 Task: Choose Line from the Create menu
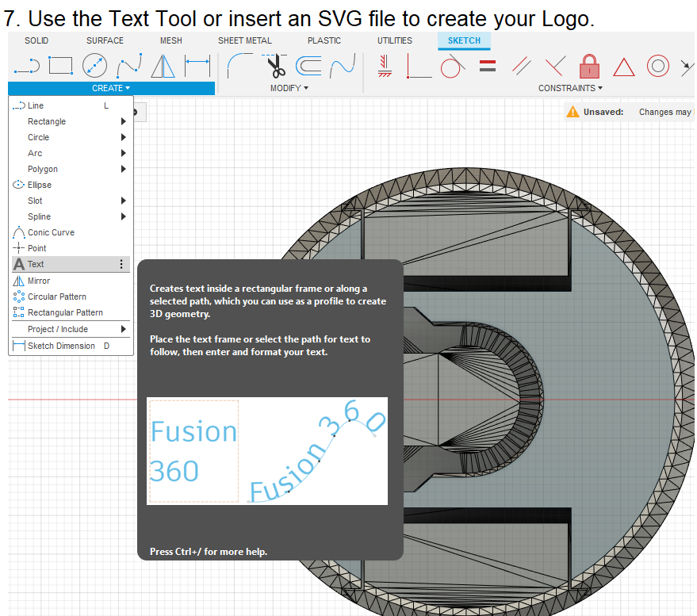pyautogui.click(x=71, y=105)
